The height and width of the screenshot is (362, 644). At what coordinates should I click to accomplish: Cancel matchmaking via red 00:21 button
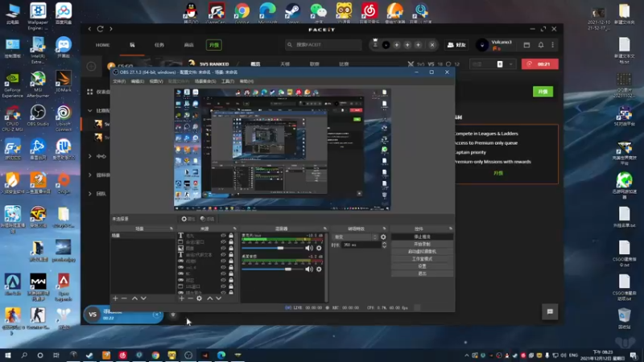click(x=539, y=64)
